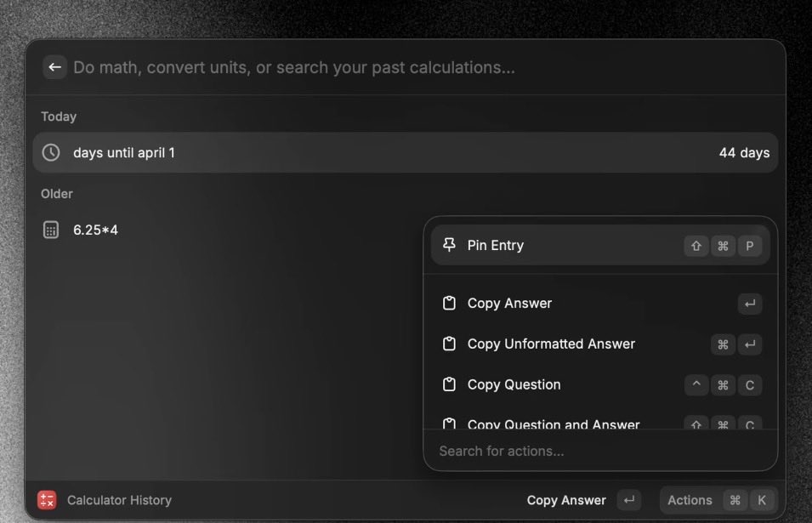Click the Actions button in bottom bar
Image resolution: width=812 pixels, height=523 pixels.
click(718, 500)
